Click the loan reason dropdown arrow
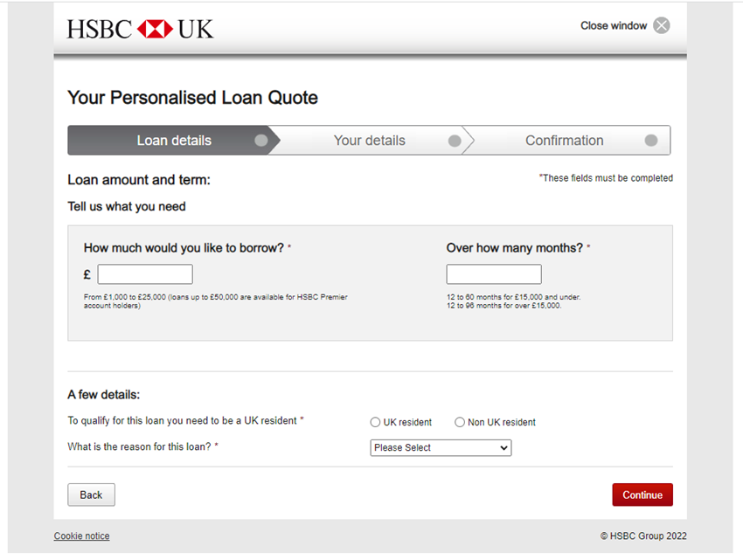The image size is (743, 560). point(504,447)
